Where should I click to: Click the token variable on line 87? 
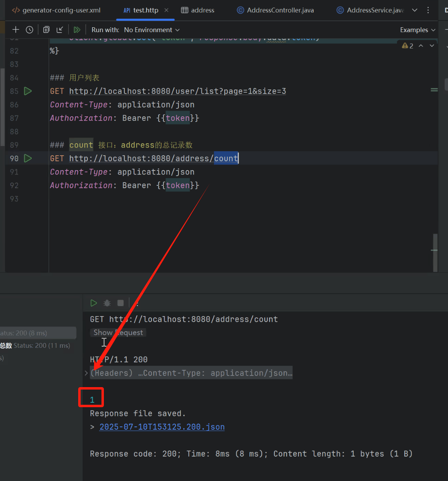[x=178, y=118]
